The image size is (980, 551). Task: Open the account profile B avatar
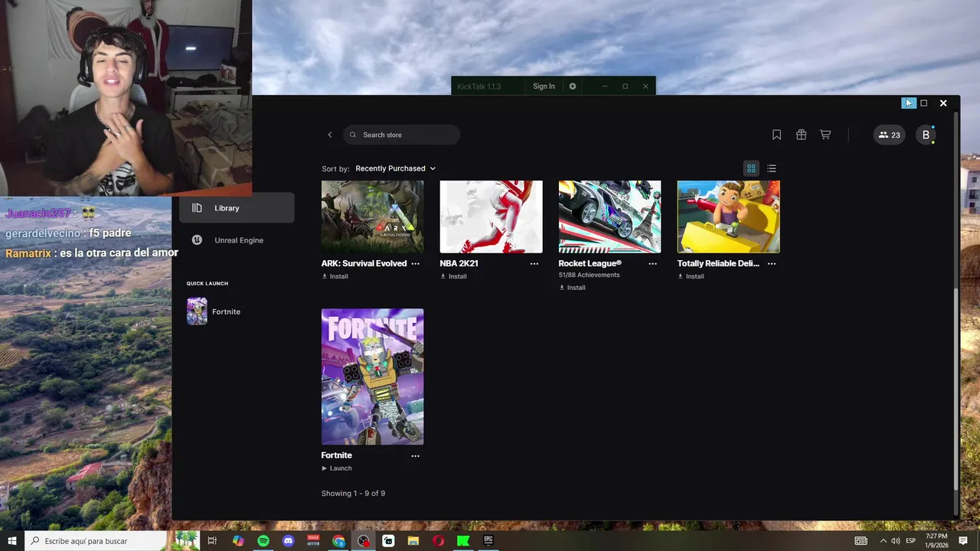926,135
